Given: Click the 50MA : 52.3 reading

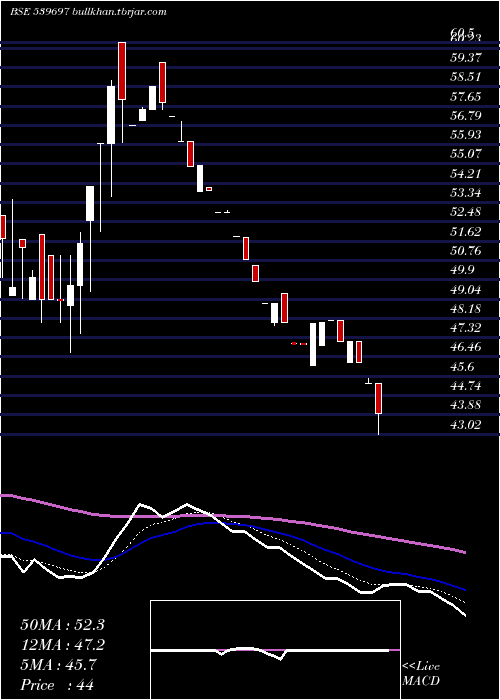Looking at the screenshot, I should click(x=62, y=625).
